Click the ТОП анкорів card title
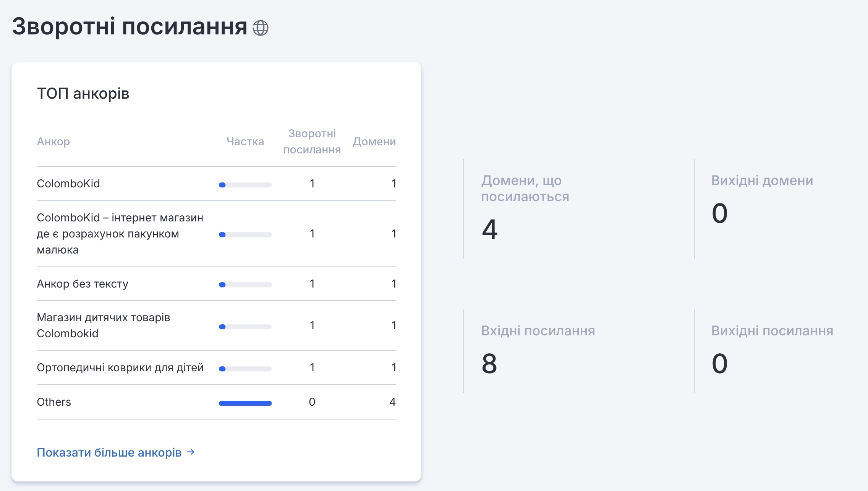The width and height of the screenshot is (868, 491). pos(83,94)
